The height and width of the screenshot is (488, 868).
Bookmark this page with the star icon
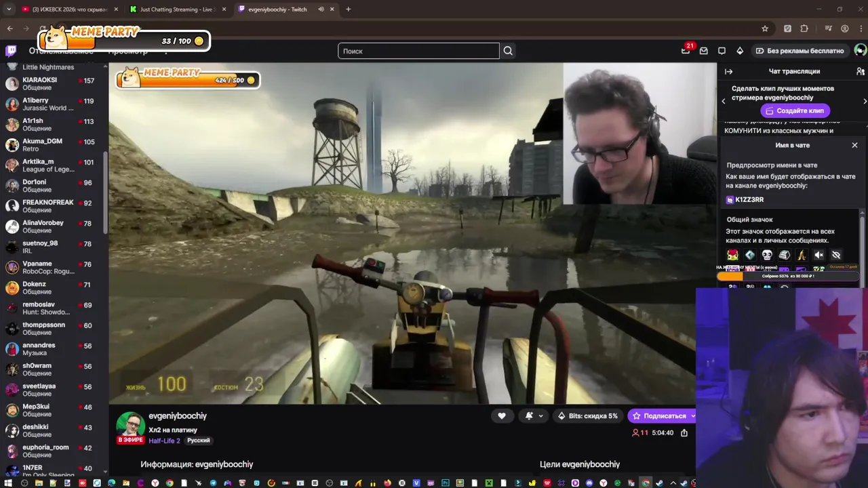(765, 28)
